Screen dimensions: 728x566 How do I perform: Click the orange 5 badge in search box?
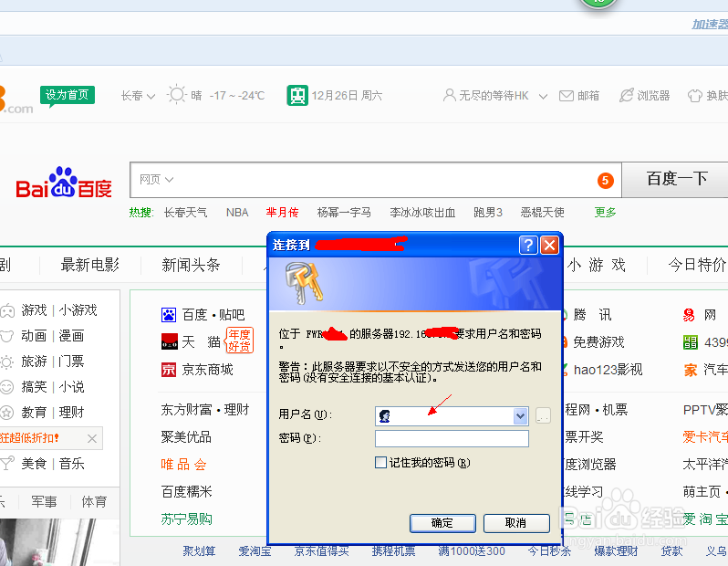(606, 181)
